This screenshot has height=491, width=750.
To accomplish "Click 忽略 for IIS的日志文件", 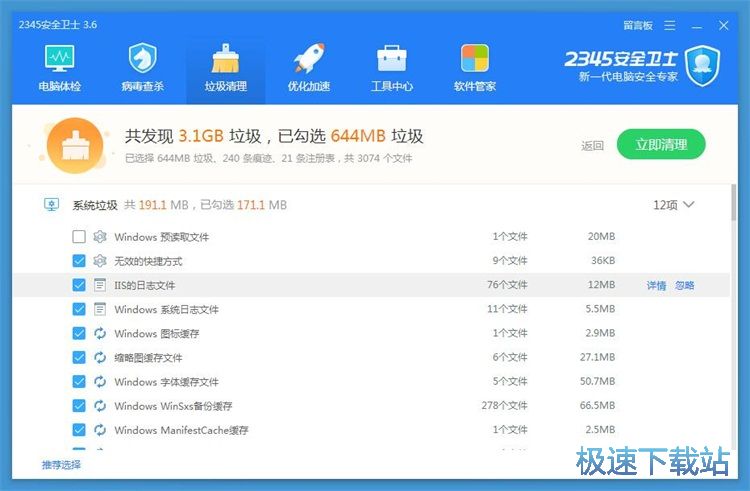I will pyautogui.click(x=684, y=285).
